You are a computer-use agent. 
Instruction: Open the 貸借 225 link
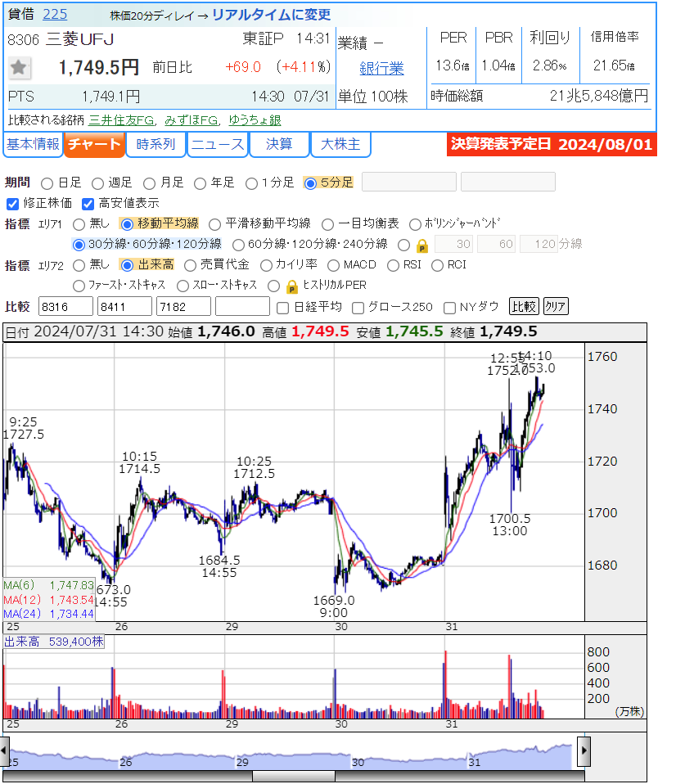55,14
